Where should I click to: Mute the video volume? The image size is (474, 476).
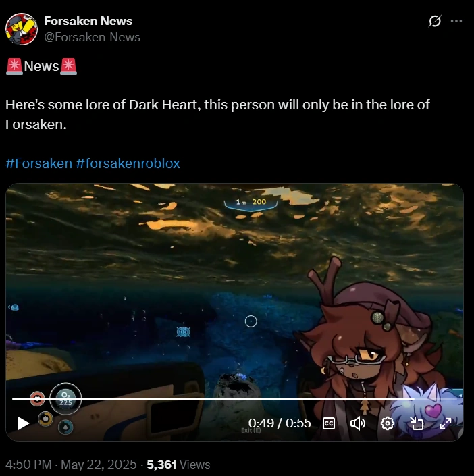click(358, 423)
